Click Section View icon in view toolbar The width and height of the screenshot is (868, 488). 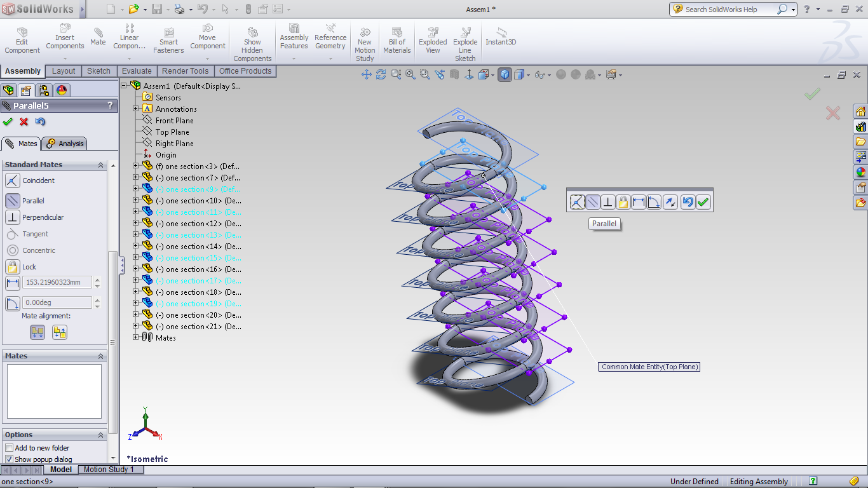point(454,74)
